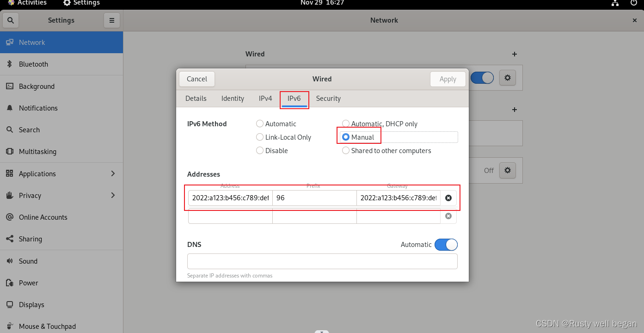This screenshot has height=333, width=644.
Task: Click the search icon in Settings header
Action: point(11,20)
